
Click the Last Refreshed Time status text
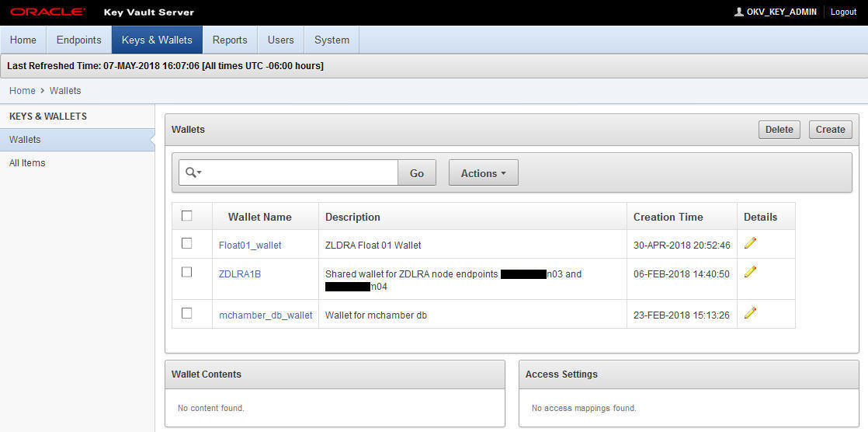[165, 66]
